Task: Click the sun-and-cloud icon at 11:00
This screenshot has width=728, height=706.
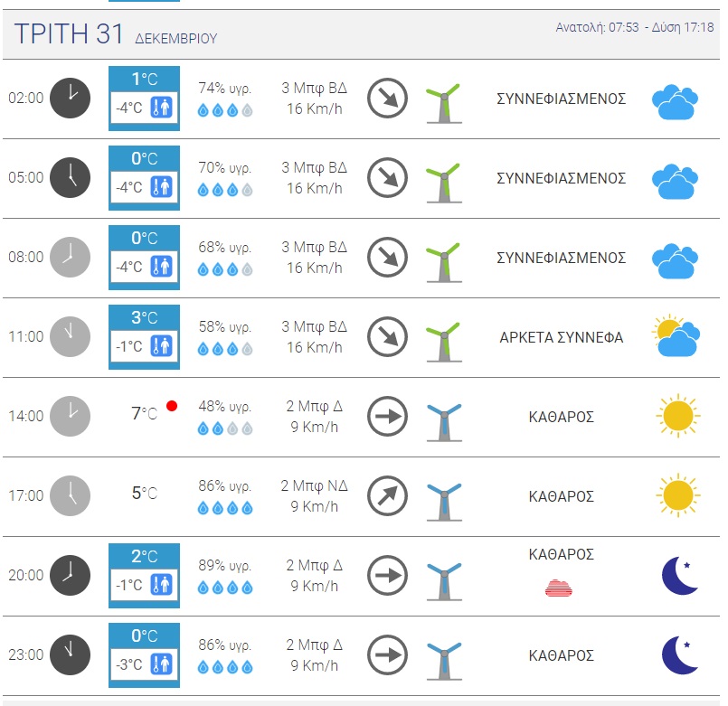Action: [x=676, y=336]
